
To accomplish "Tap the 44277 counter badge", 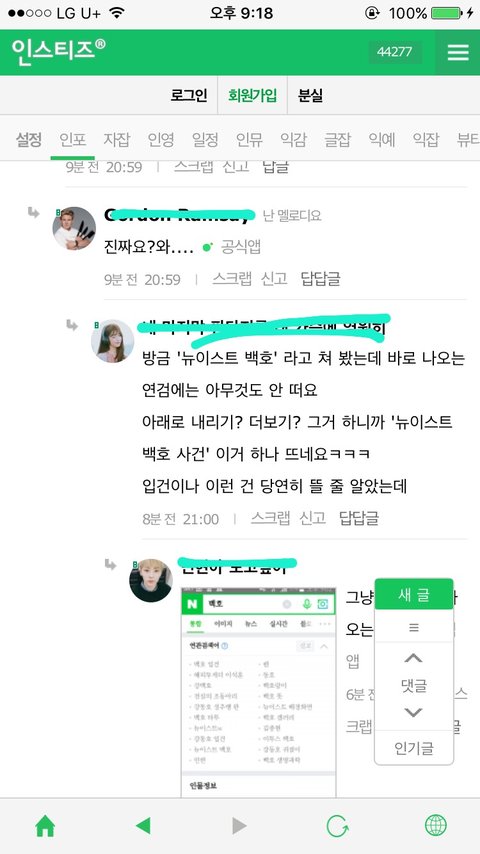I will pyautogui.click(x=395, y=52).
